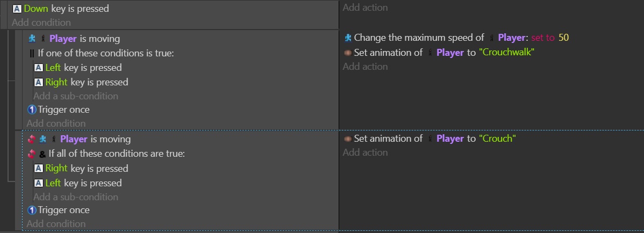Click the platformer behavior icon before first "Player is moving"
The height and width of the screenshot is (233, 644).
[32, 39]
